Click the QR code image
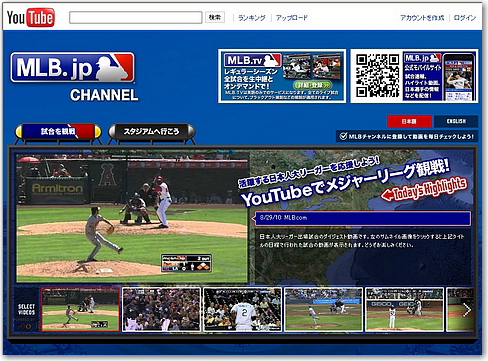Image resolution: width=488 pixels, height=361 pixels. 377,76
